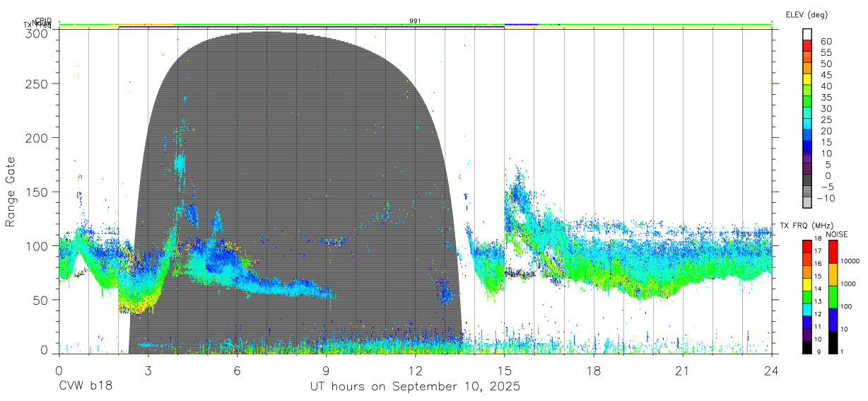The width and height of the screenshot is (868, 401).
Task: Click the '24' tick on UT hours axis
Action: tap(772, 371)
